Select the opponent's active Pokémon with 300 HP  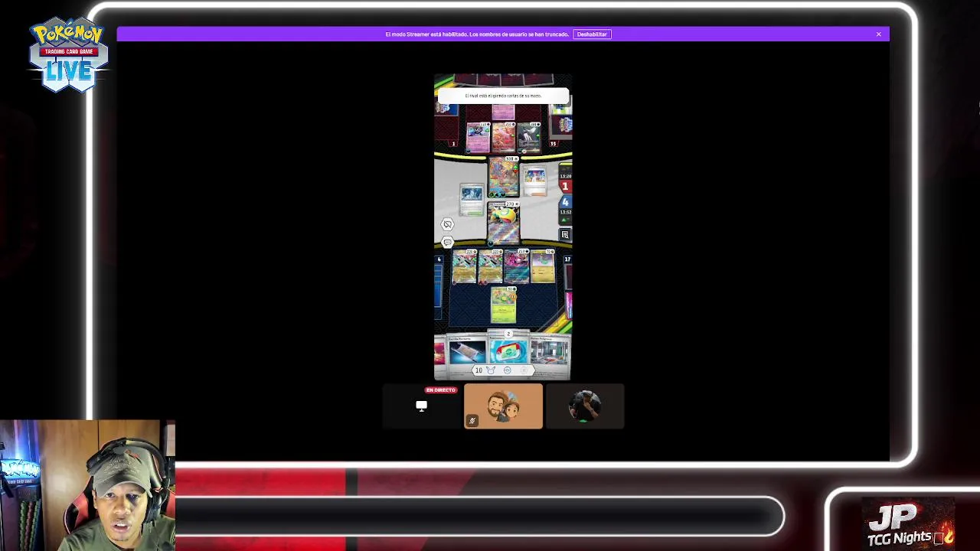(504, 177)
